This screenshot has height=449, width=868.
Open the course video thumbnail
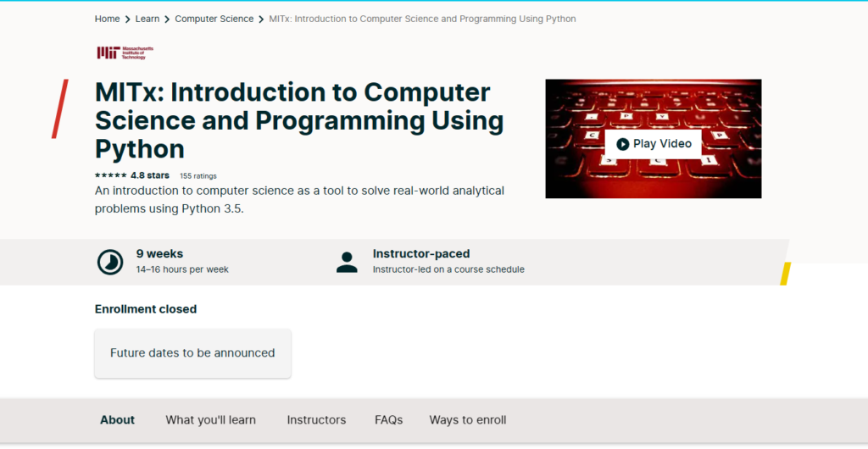pyautogui.click(x=654, y=139)
